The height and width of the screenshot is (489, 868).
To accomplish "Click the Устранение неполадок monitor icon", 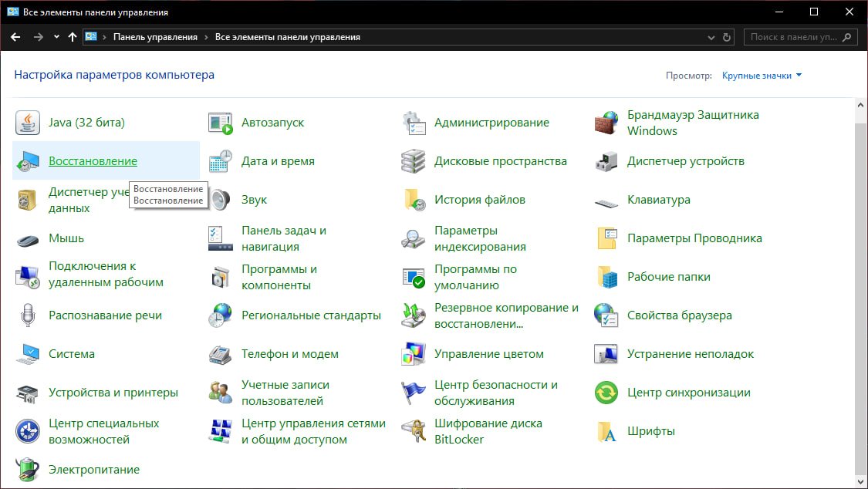I will point(606,354).
